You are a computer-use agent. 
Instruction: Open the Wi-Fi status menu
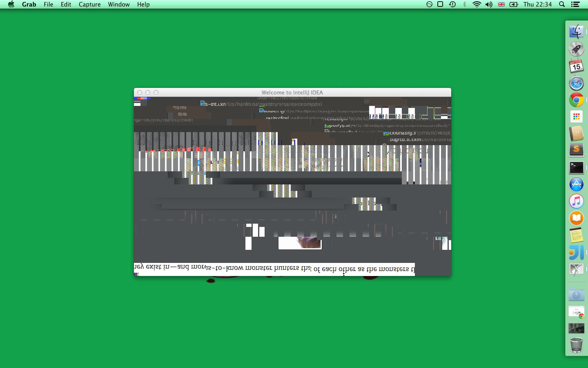coord(477,4)
